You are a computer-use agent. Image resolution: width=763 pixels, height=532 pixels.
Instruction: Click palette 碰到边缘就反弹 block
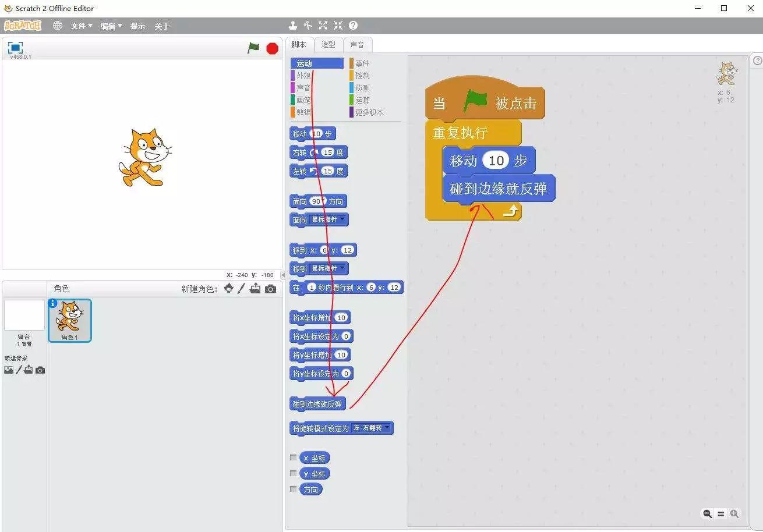coord(317,404)
